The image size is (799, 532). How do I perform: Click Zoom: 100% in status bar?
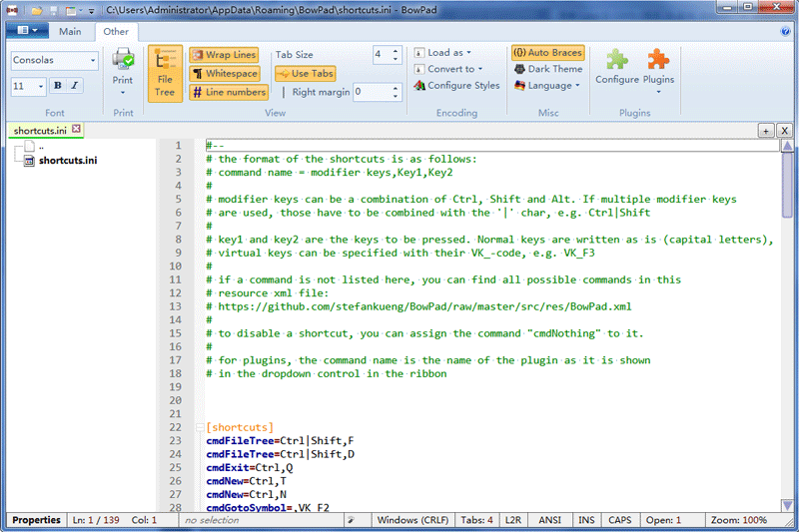739,520
